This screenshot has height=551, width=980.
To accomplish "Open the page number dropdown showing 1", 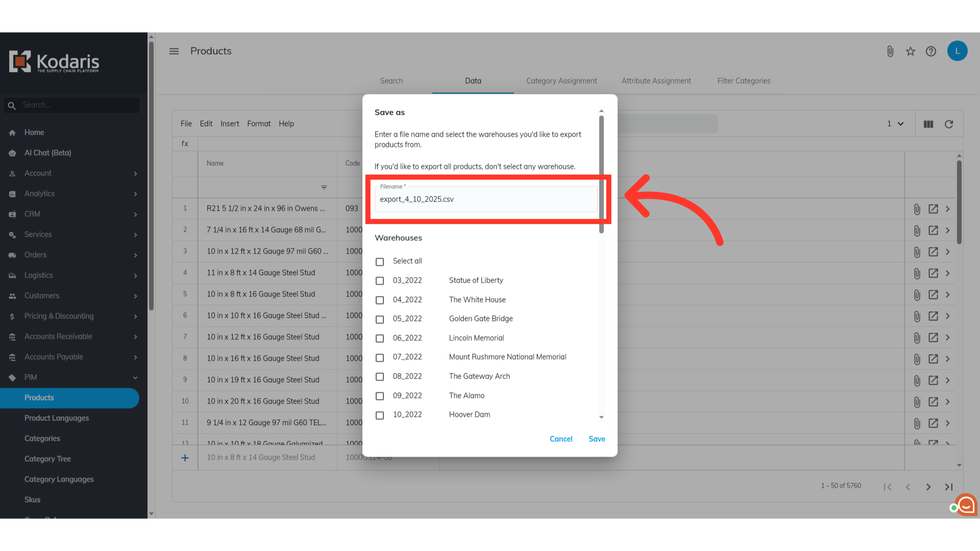I will pos(895,124).
